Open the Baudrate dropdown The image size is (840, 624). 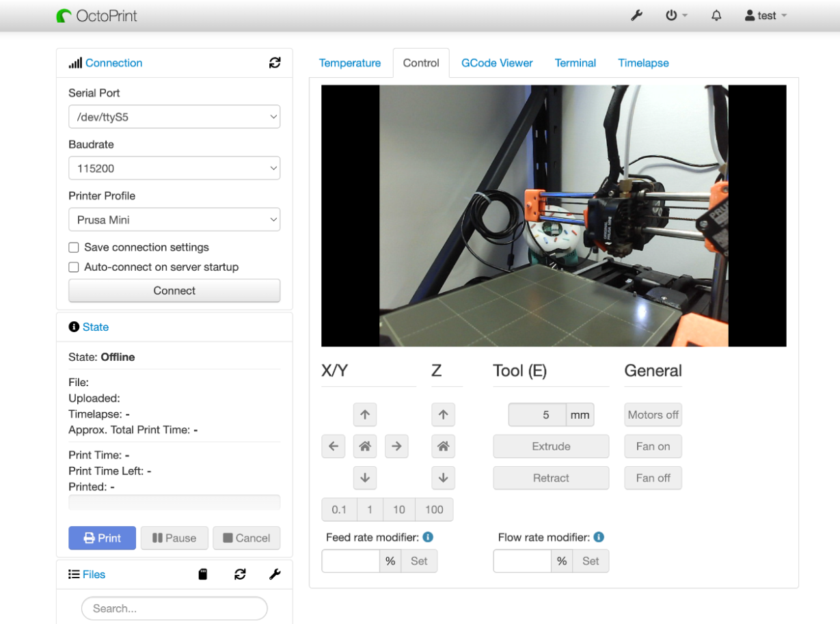pos(174,168)
